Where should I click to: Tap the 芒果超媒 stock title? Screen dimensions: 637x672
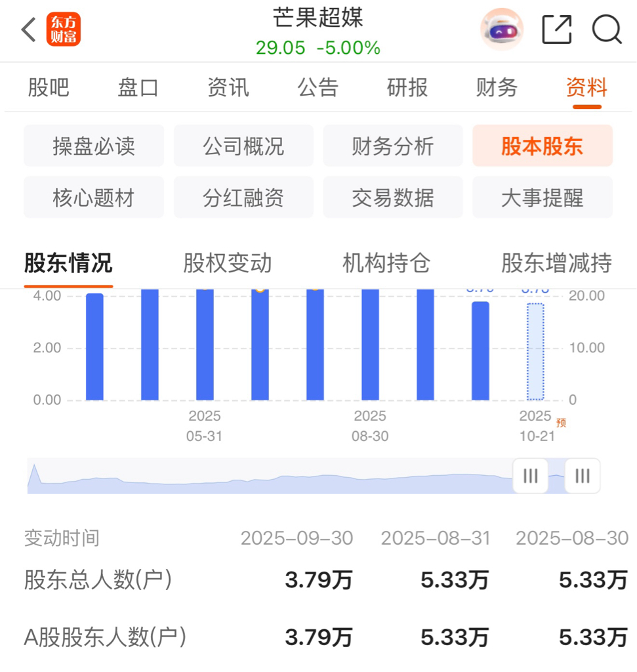pos(318,18)
